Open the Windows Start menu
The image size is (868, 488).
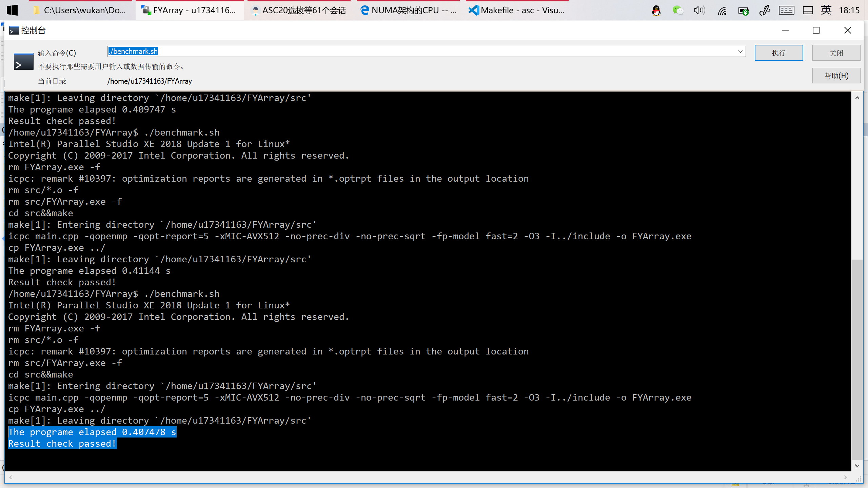point(12,10)
